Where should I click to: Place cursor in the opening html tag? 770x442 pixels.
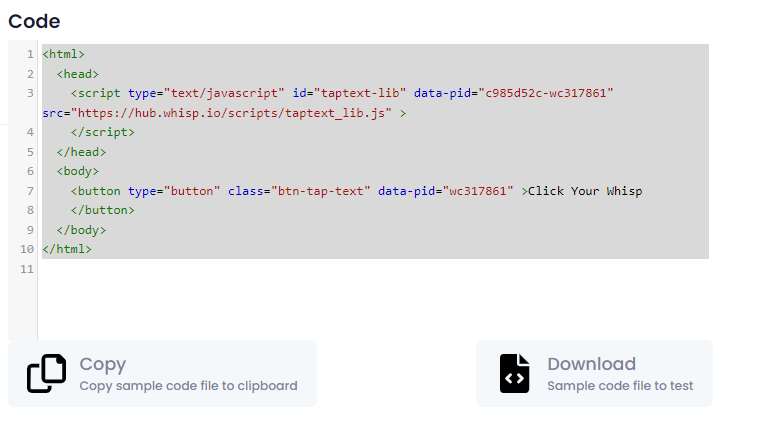coord(63,54)
